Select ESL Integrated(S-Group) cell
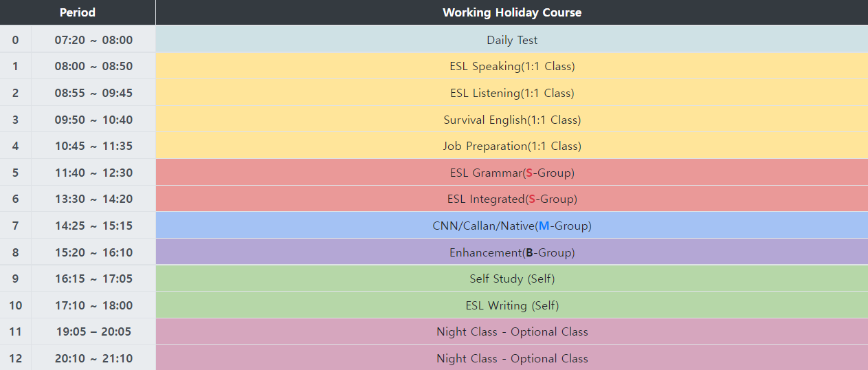 [x=511, y=199]
